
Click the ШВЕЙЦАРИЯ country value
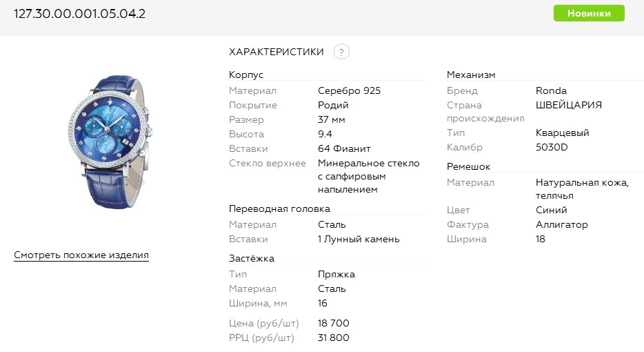(569, 105)
